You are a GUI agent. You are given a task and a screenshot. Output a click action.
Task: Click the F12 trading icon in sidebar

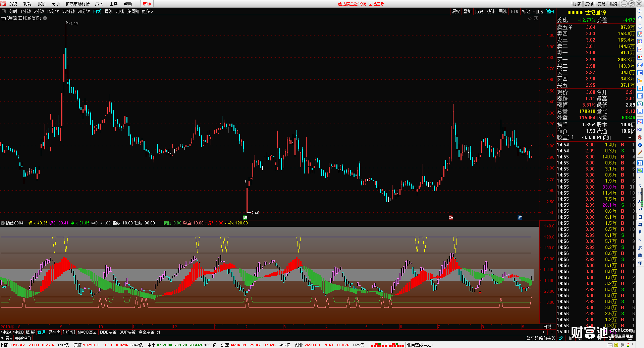[640, 96]
